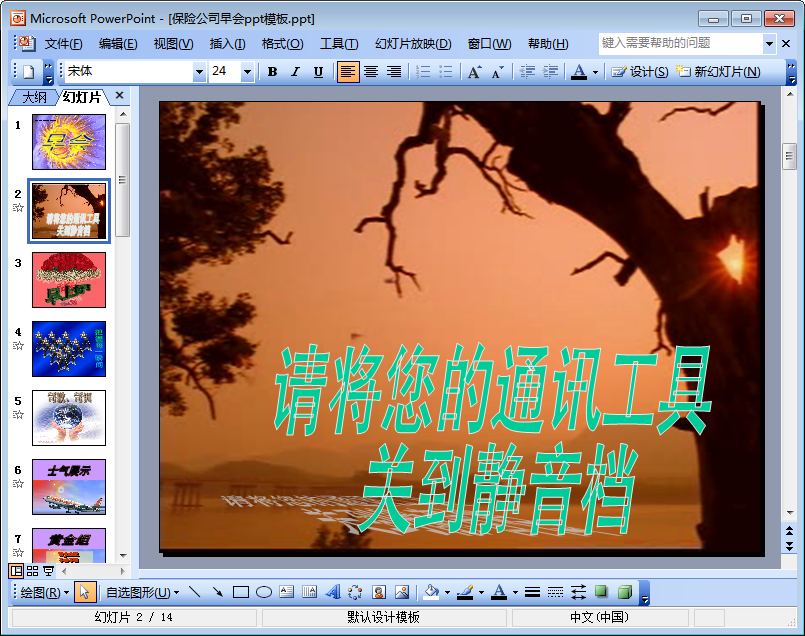Image resolution: width=805 pixels, height=636 pixels.
Task: Toggle Italic formatting
Action: tap(295, 72)
